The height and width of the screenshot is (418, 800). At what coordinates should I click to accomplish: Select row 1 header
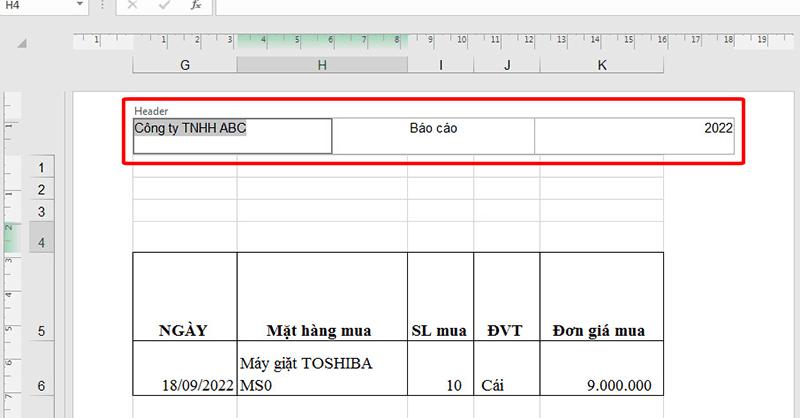pyautogui.click(x=41, y=167)
